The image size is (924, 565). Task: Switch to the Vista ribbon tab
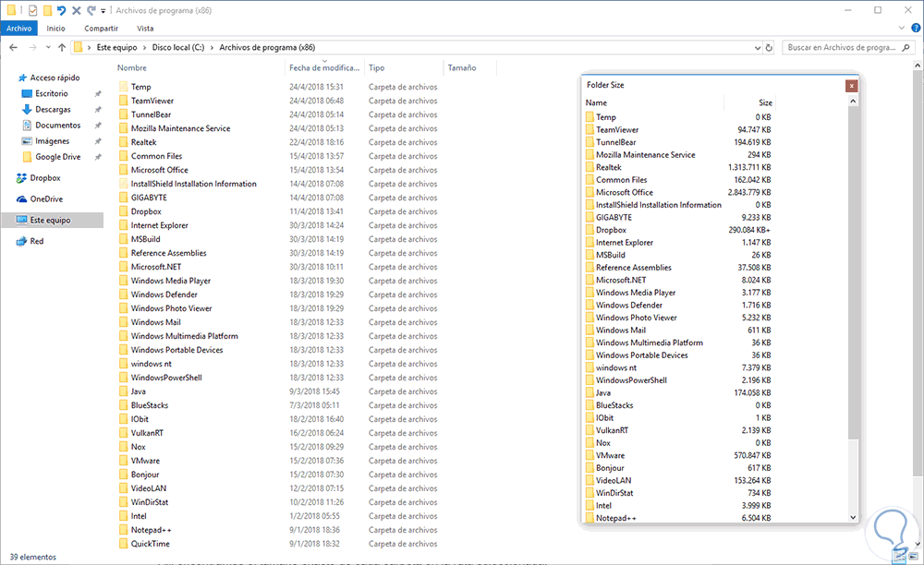[x=145, y=29]
